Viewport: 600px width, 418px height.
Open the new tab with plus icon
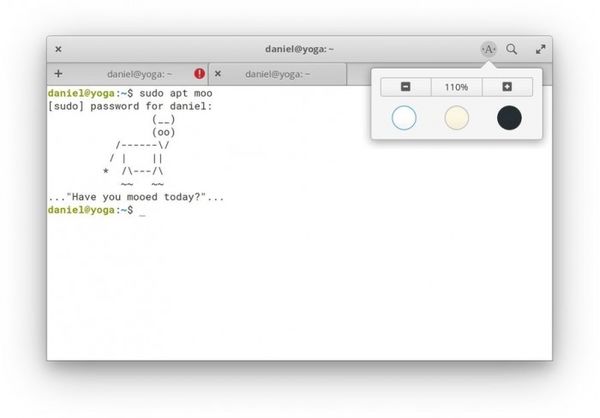tap(58, 73)
